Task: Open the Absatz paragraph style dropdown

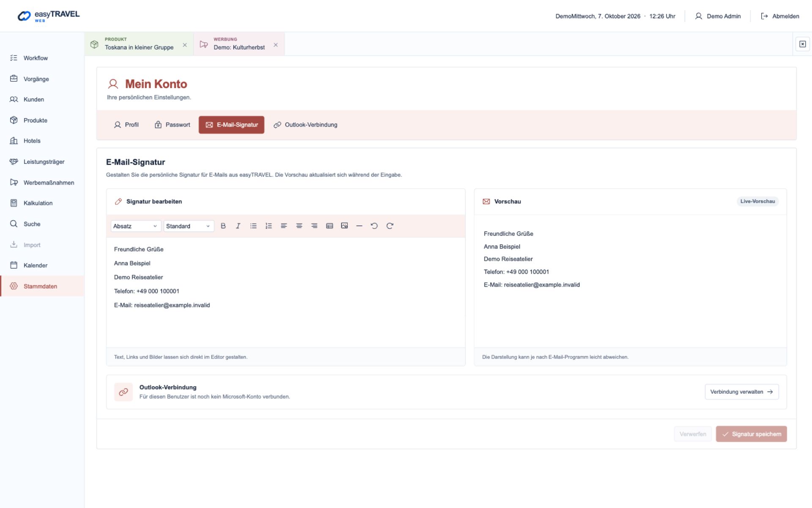Action: pos(135,226)
